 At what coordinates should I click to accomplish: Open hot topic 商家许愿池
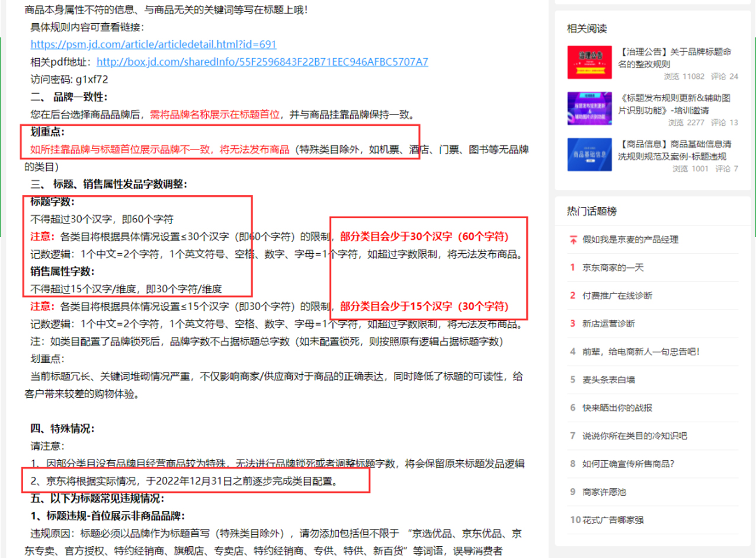point(604,492)
